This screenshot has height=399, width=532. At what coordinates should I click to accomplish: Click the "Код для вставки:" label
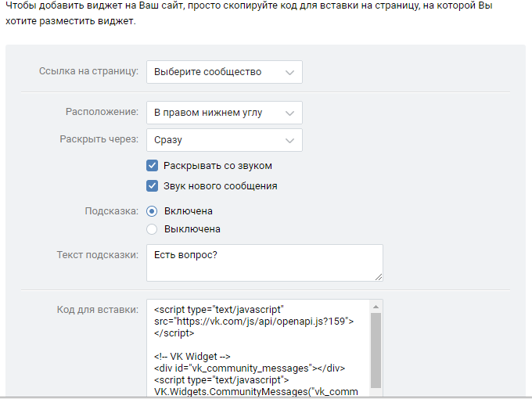(x=97, y=310)
